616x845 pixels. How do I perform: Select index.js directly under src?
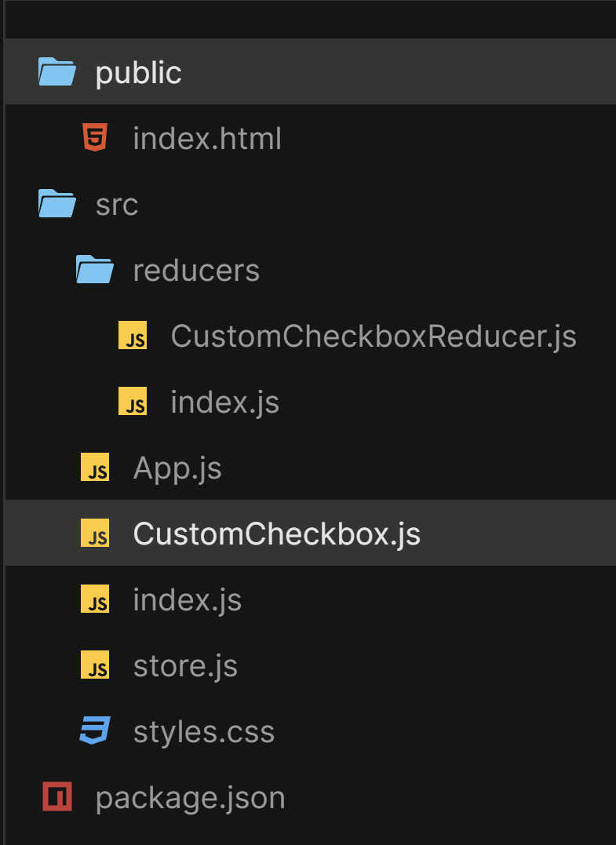[187, 599]
